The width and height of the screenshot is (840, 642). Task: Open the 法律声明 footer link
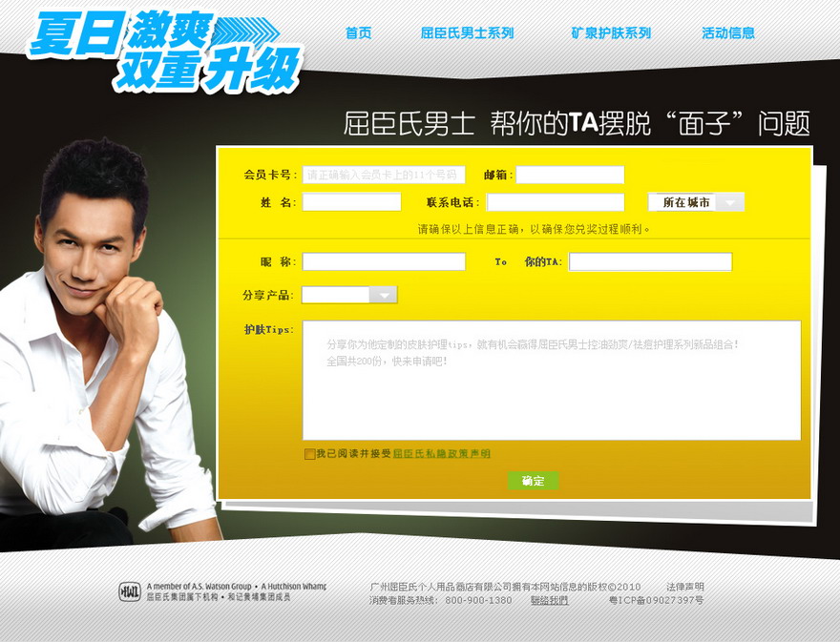(x=685, y=587)
